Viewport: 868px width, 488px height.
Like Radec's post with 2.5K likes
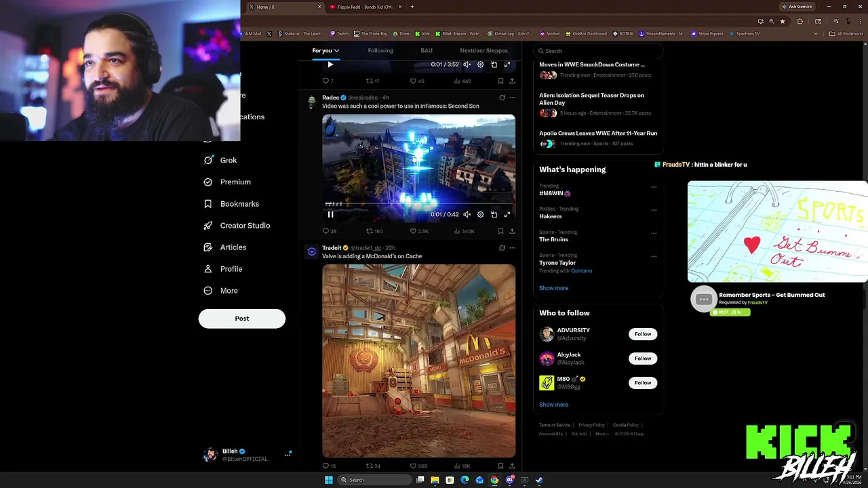pyautogui.click(x=419, y=231)
